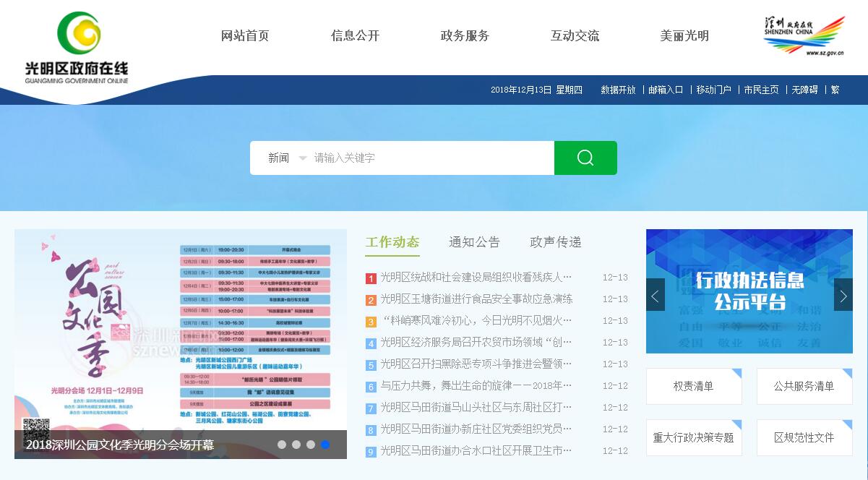Expand the 新闻 search category dropdown
868x480 pixels.
coord(287,158)
